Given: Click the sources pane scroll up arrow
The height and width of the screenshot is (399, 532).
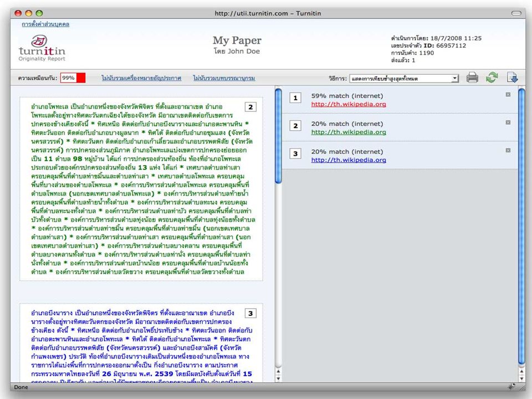Looking at the screenshot, I should (x=522, y=371).
